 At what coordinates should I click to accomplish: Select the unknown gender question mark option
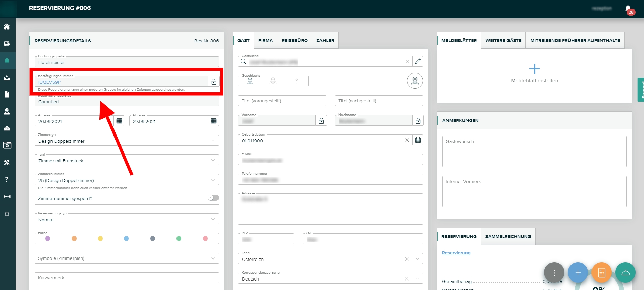(x=296, y=81)
